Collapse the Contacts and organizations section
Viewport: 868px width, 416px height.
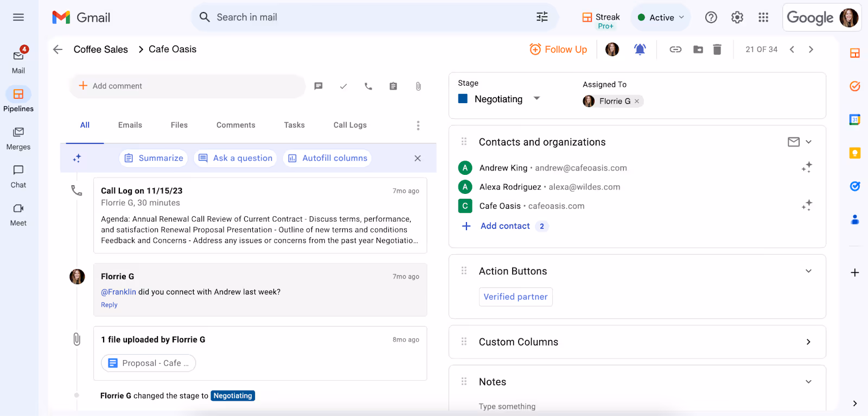808,142
